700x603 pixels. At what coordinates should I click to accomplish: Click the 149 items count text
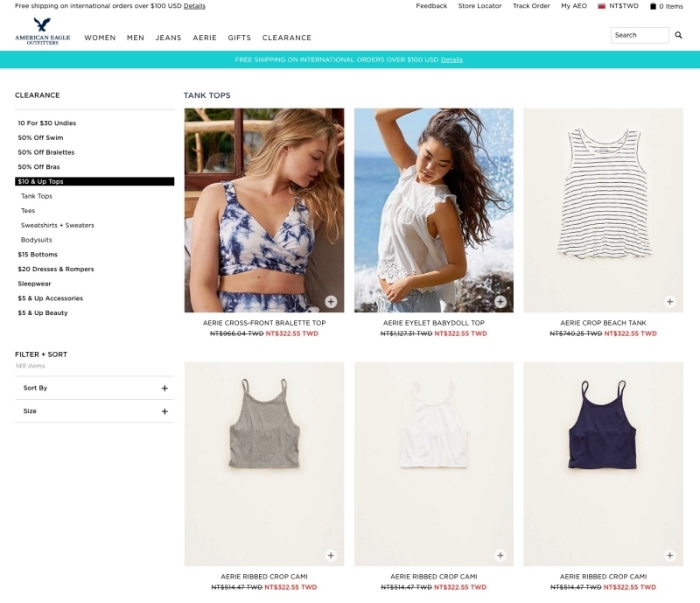(30, 366)
